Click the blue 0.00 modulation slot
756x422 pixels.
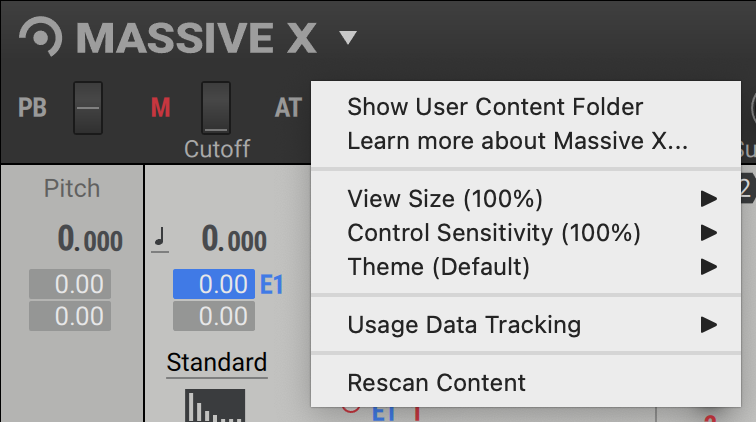[x=213, y=285]
